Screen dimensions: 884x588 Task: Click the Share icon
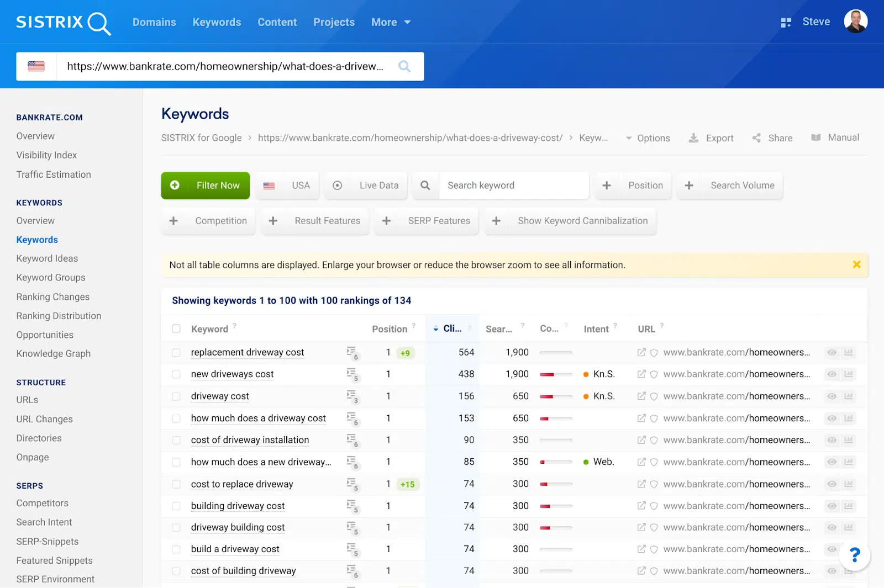[756, 138]
